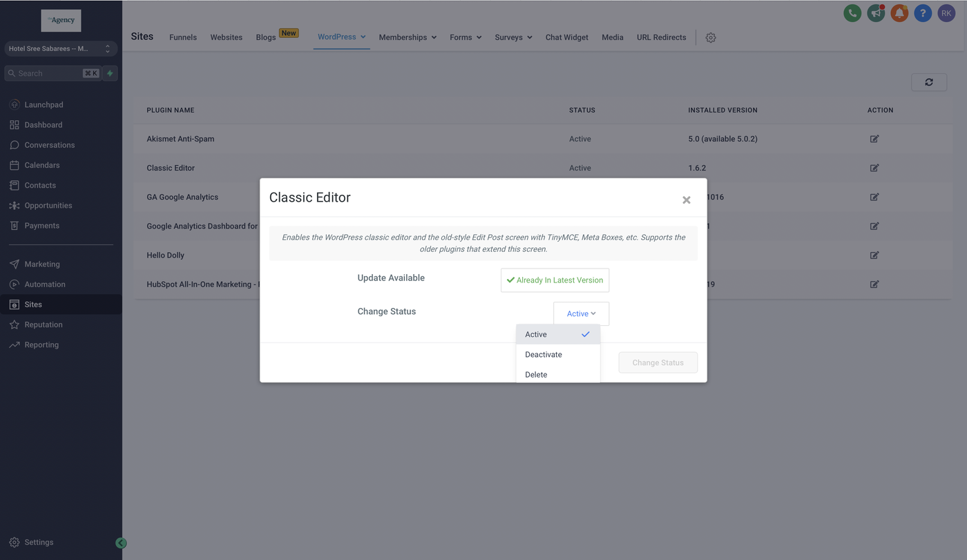967x560 pixels.
Task: Click Hello Dolly plugin name
Action: click(x=166, y=255)
